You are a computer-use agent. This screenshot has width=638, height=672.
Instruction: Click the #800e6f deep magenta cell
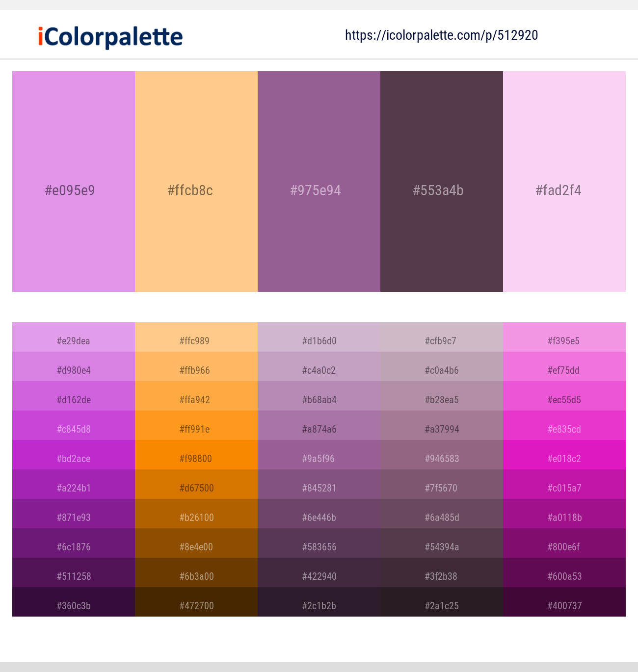pyautogui.click(x=564, y=543)
